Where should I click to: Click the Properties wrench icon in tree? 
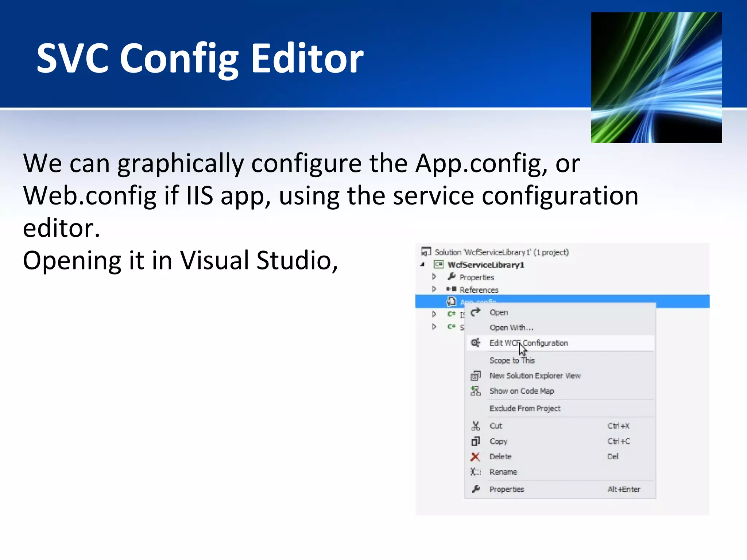pyautogui.click(x=452, y=277)
